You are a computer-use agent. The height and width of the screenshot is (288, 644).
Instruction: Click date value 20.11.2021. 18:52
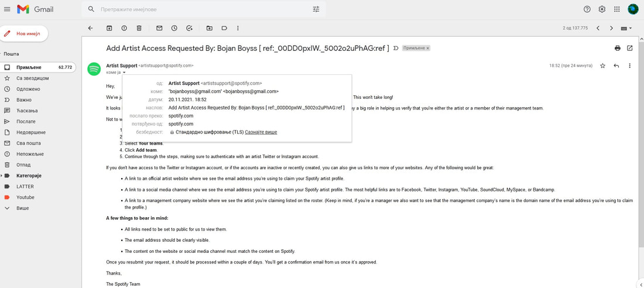(x=187, y=100)
